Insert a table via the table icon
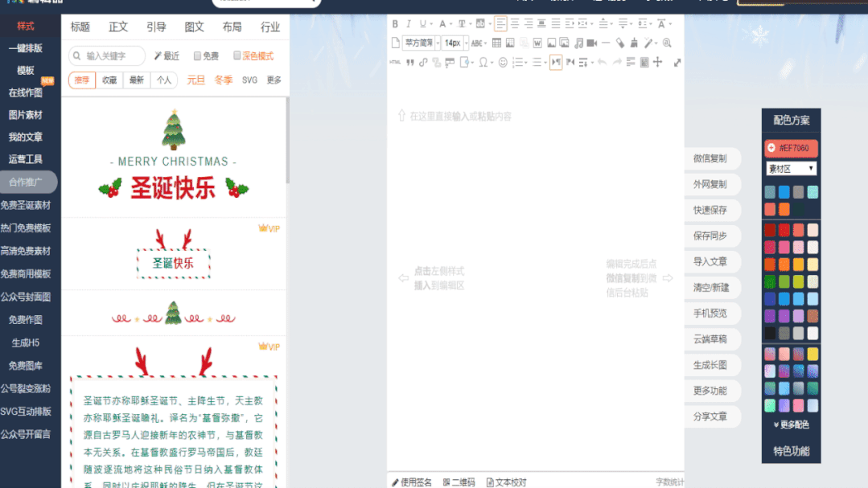This screenshot has width=868, height=488. [x=496, y=43]
